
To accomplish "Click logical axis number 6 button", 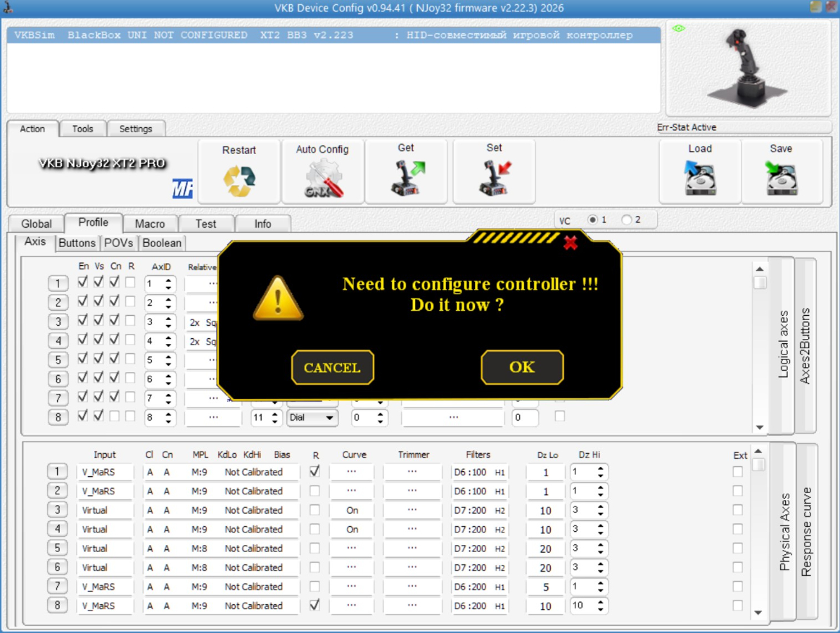I will (x=58, y=379).
